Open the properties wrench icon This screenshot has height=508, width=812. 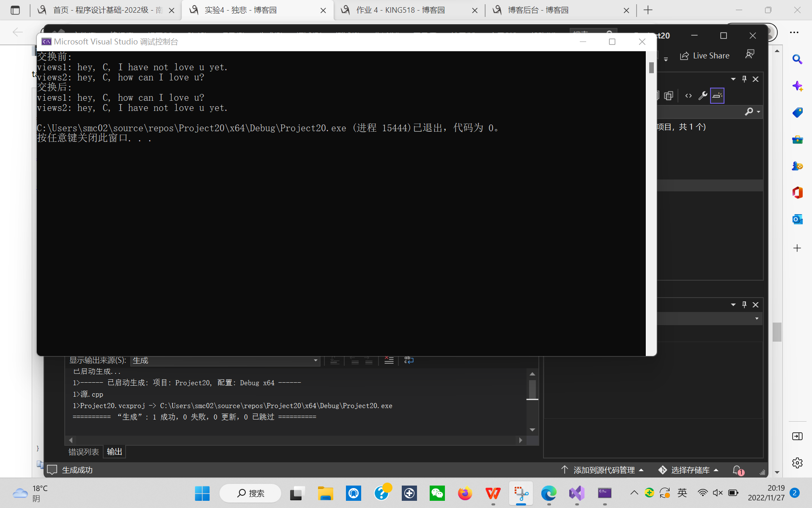pyautogui.click(x=702, y=96)
